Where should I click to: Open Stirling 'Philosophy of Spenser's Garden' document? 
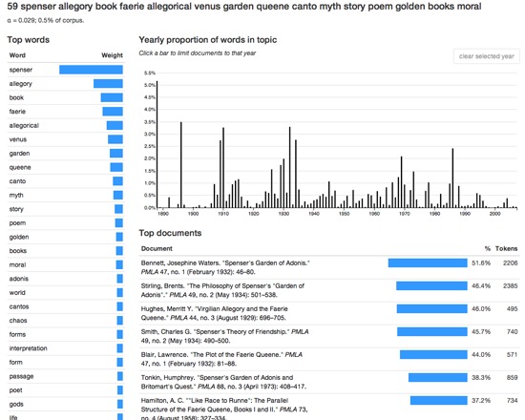222,290
